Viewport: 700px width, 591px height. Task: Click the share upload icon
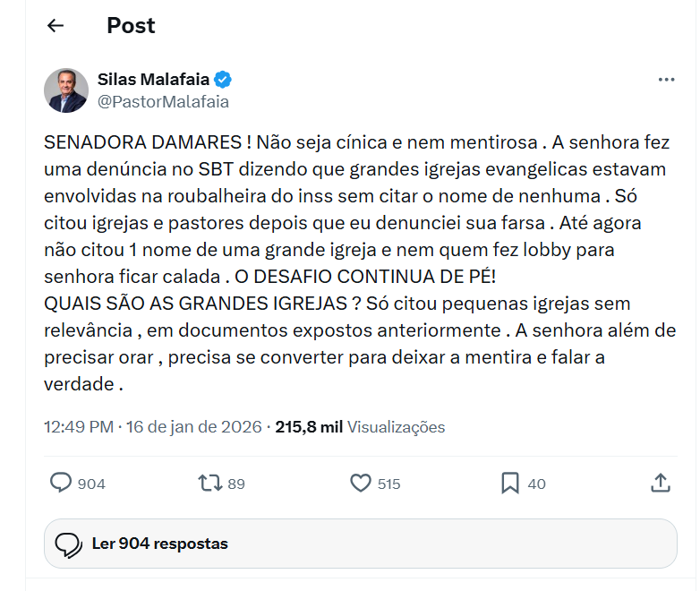pos(660,484)
